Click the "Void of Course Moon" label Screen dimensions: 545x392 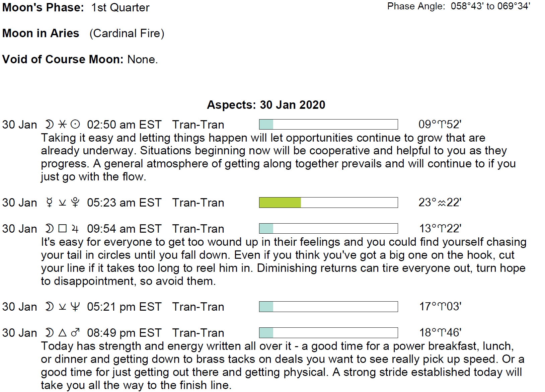63,59
